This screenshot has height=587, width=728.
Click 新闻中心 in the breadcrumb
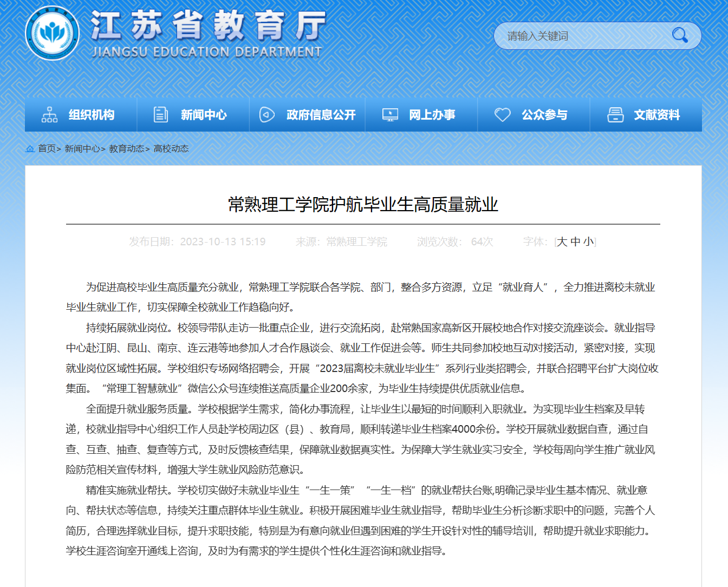(x=82, y=148)
